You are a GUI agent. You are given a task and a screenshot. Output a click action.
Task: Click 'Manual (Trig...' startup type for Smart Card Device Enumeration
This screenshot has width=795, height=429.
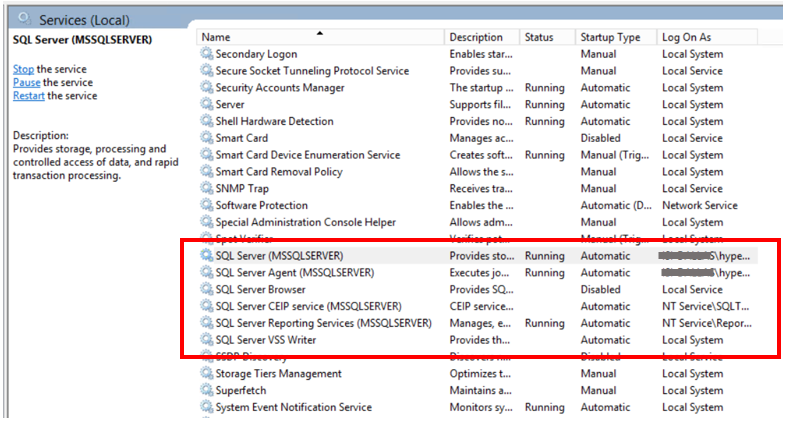pos(615,155)
